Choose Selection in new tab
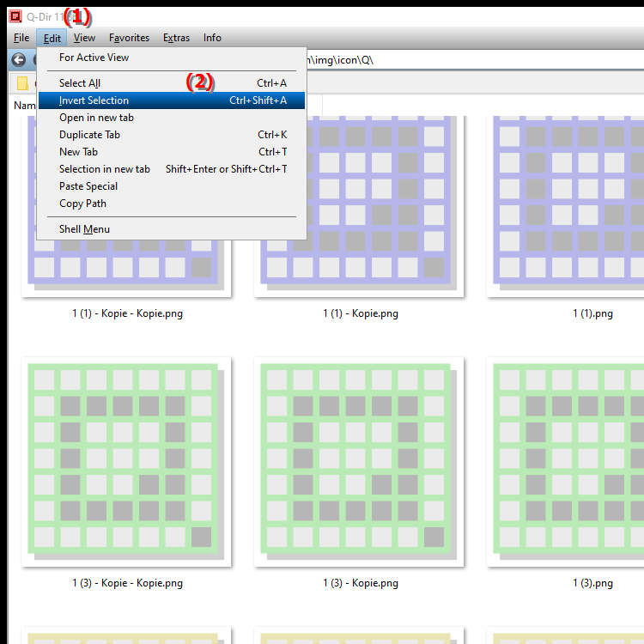 coord(172,169)
